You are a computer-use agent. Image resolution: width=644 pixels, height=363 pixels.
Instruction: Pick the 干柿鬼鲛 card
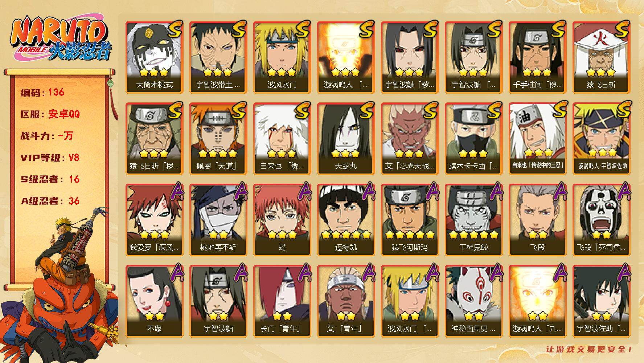click(x=473, y=220)
